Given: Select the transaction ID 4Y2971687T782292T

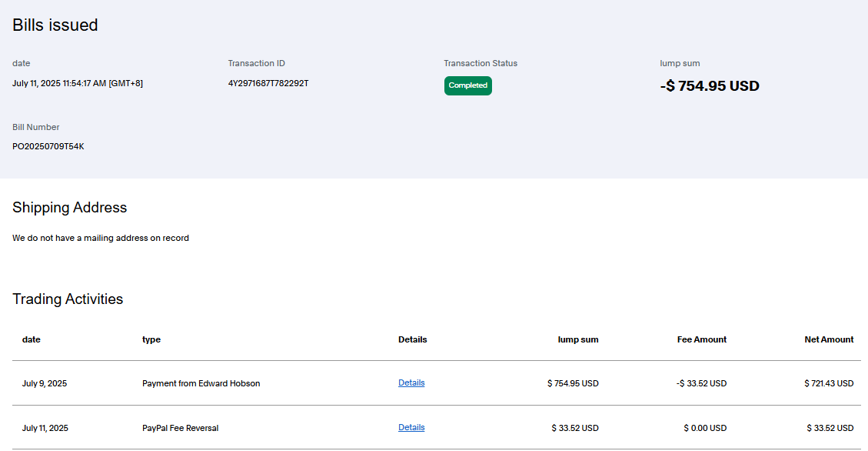Looking at the screenshot, I should pyautogui.click(x=268, y=83).
